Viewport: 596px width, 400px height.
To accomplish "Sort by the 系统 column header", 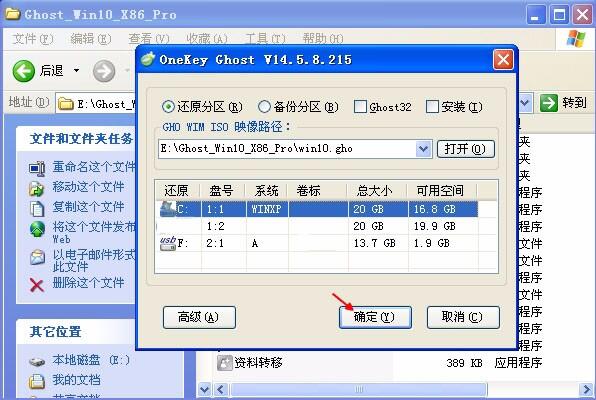I will click(266, 190).
